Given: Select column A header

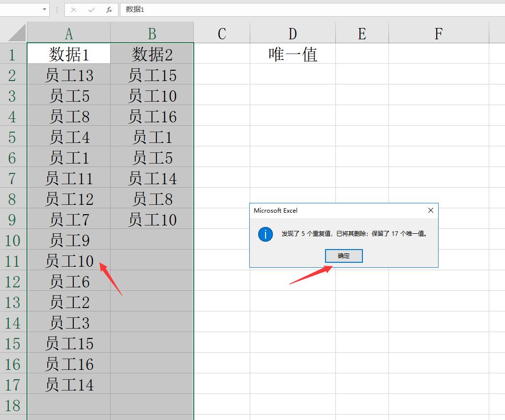Looking at the screenshot, I should click(69, 33).
